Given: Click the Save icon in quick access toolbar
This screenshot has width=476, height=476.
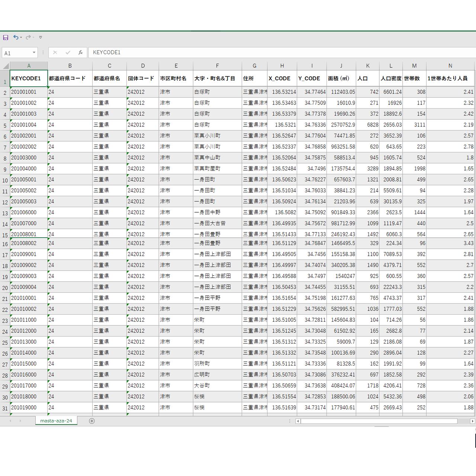Looking at the screenshot, I should [x=6, y=38].
